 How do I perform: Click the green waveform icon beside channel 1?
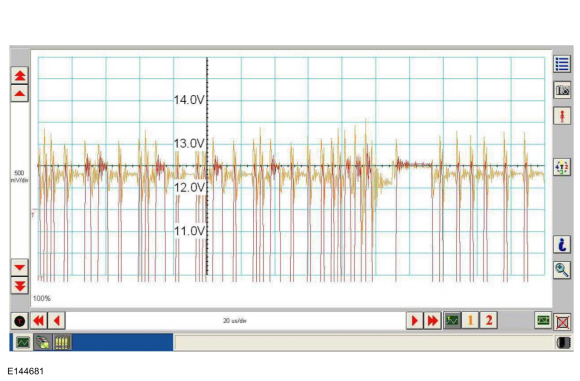pos(452,320)
